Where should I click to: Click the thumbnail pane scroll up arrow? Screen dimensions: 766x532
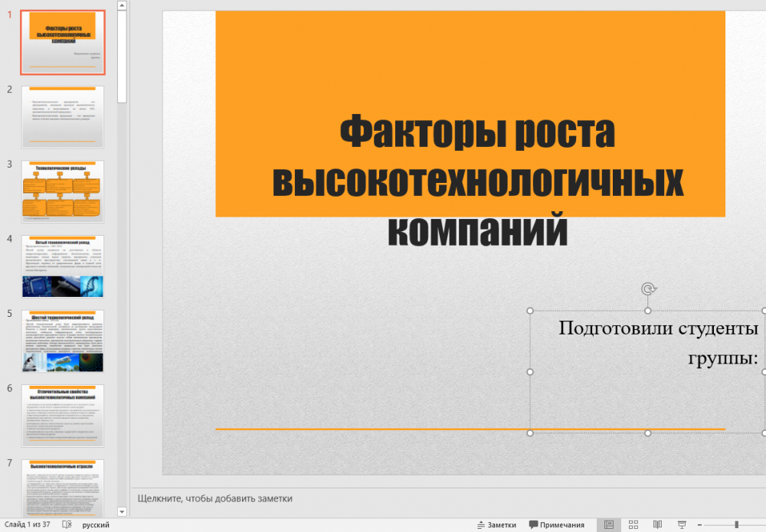(x=122, y=5)
